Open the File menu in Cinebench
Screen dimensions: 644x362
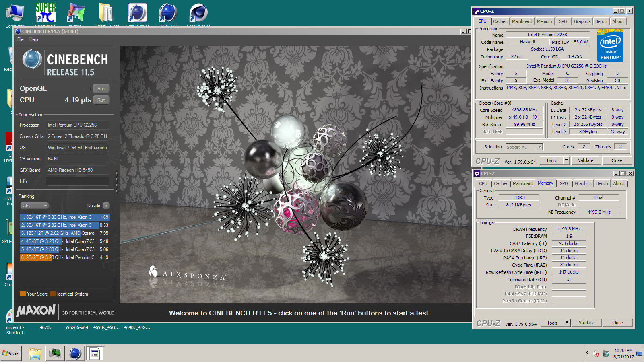tap(21, 39)
